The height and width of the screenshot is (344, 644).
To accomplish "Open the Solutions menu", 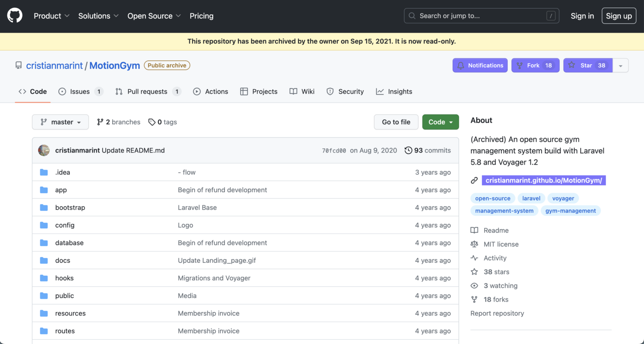I will click(x=98, y=16).
